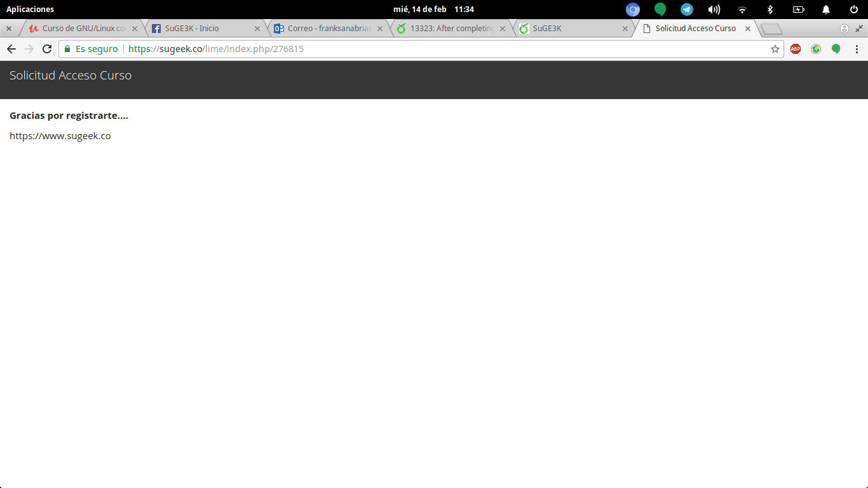
Task: Open Telegram from the system tray
Action: [687, 10]
